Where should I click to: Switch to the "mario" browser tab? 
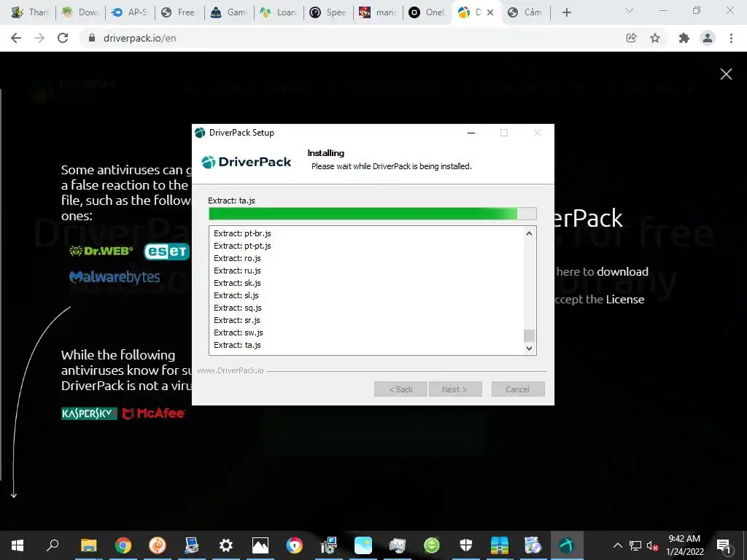click(x=377, y=12)
